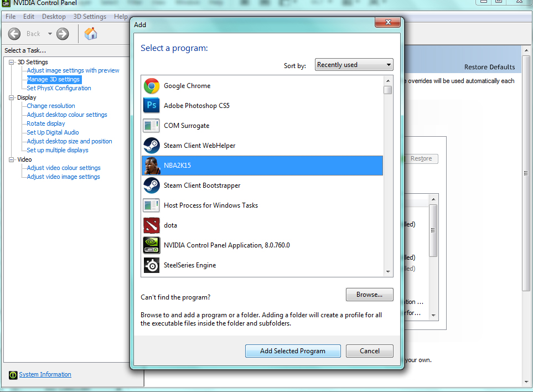Click the System Information icon
Viewport: 533px width, 392px height.
13,375
